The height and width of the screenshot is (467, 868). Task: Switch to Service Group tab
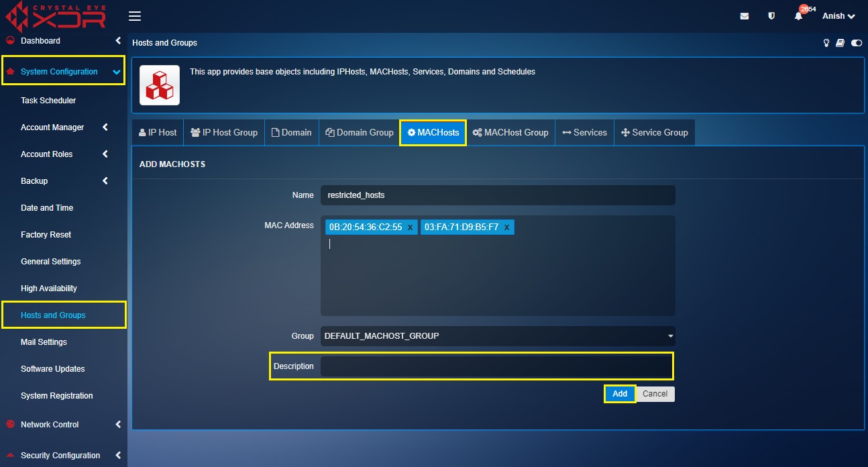tap(655, 133)
